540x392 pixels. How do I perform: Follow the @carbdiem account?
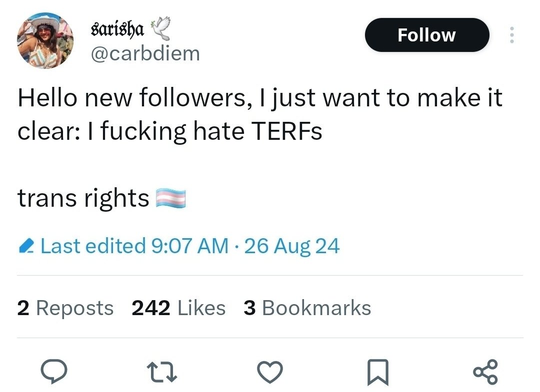[426, 35]
